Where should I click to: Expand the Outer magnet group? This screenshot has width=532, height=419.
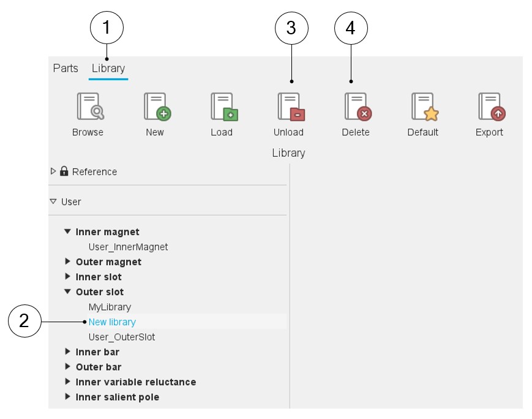(x=67, y=262)
